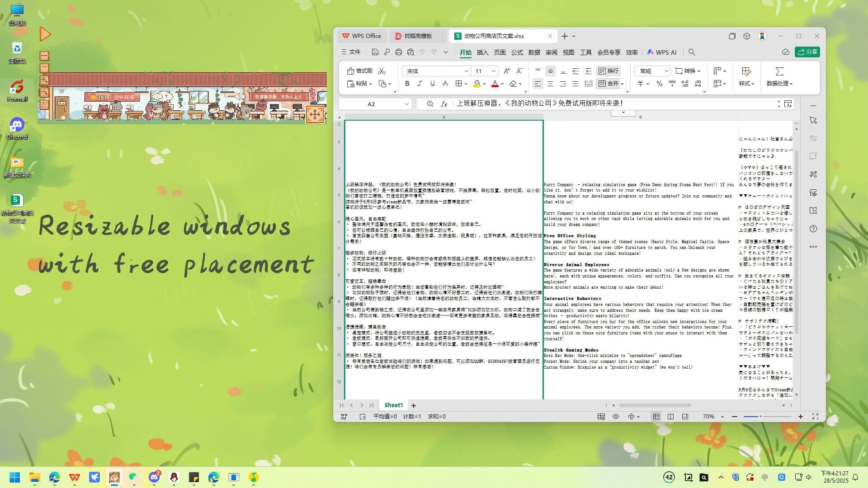Expand the Name Box A2 dropdown
Viewport: 868px width, 488px height.
pos(406,104)
